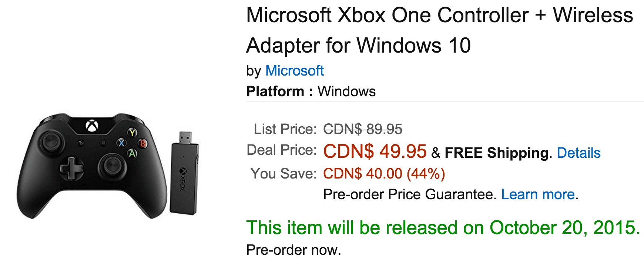The image size is (644, 260).
Task: Click the CDN$ 40.00 (44%) savings text
Action: [x=384, y=173]
